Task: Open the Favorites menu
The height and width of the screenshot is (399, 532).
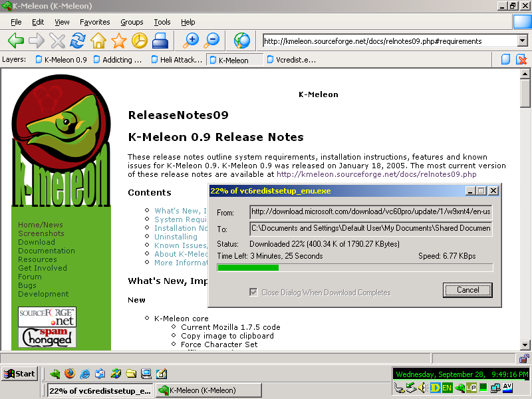Action: [94, 22]
